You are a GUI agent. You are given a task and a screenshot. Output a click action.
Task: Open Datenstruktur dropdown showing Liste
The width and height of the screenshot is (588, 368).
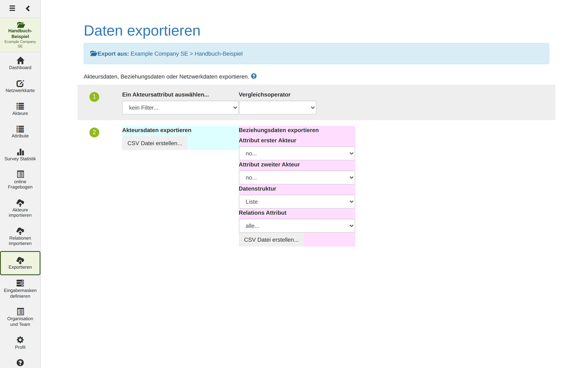coord(297,202)
